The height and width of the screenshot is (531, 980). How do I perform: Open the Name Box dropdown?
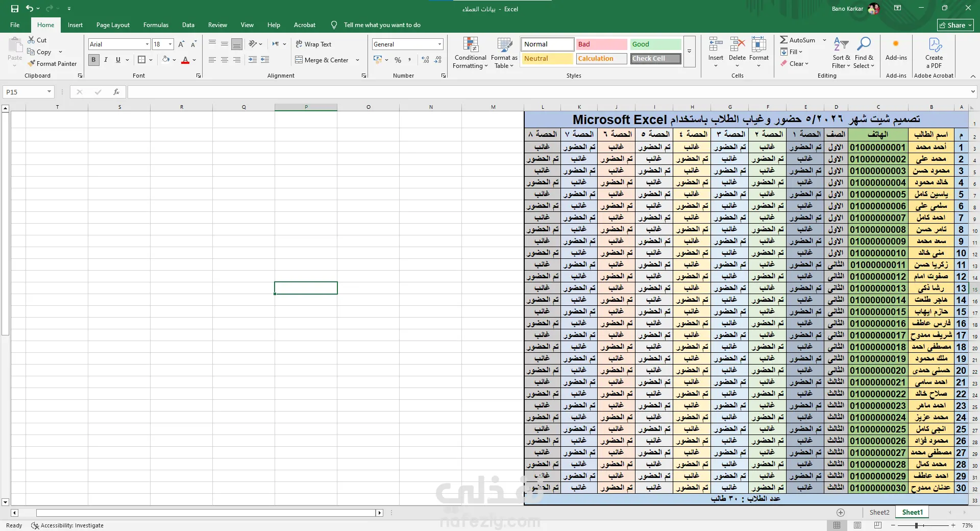click(x=49, y=92)
